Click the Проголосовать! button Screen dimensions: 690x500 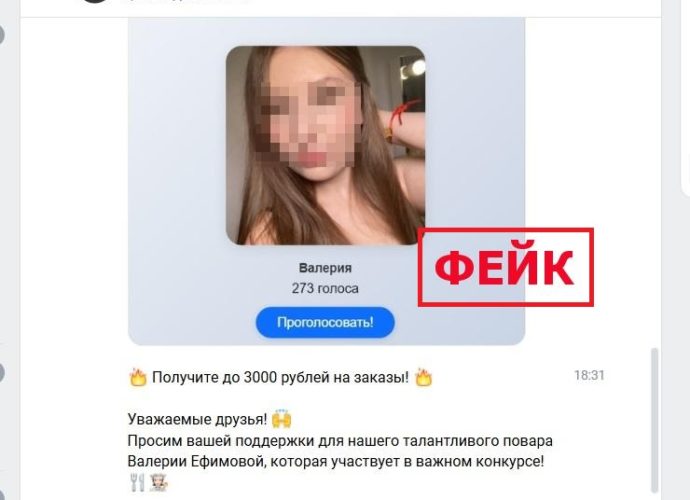click(x=325, y=323)
